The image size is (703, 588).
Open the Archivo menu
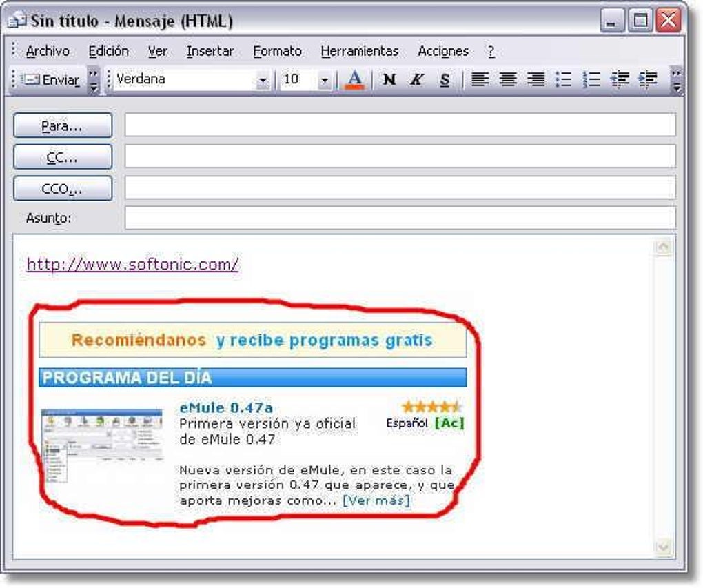click(x=48, y=51)
